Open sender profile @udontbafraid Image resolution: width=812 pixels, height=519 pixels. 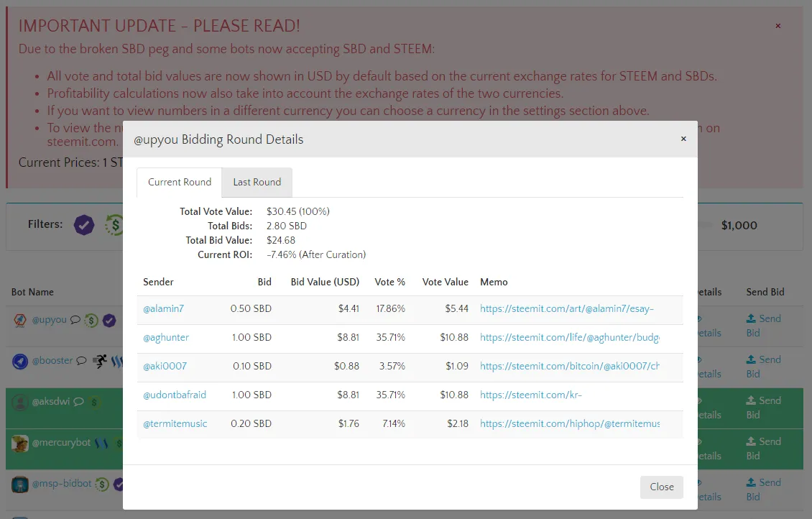click(x=175, y=395)
